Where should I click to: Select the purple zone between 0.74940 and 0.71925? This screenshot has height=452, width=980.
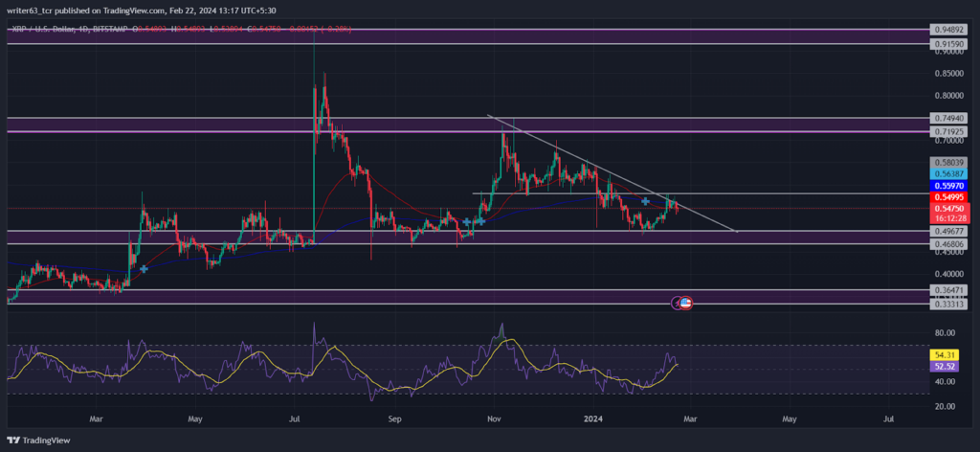(467, 124)
